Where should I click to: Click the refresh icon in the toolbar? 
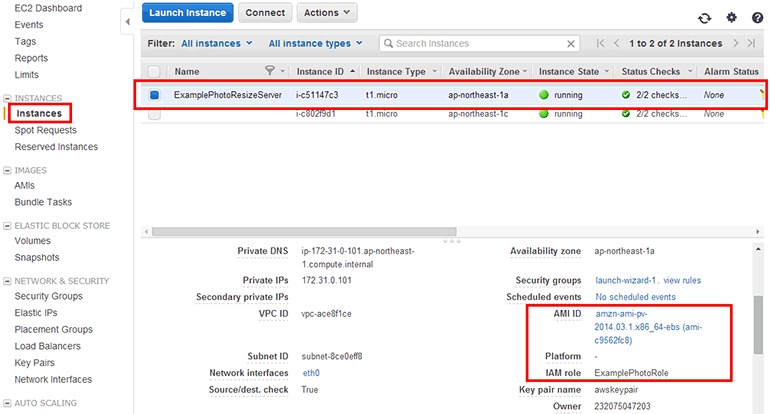click(704, 17)
